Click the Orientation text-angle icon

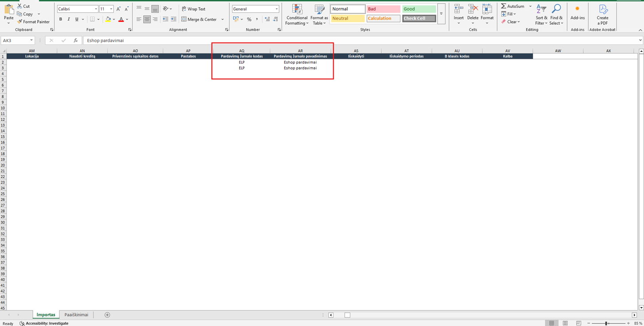pos(166,9)
